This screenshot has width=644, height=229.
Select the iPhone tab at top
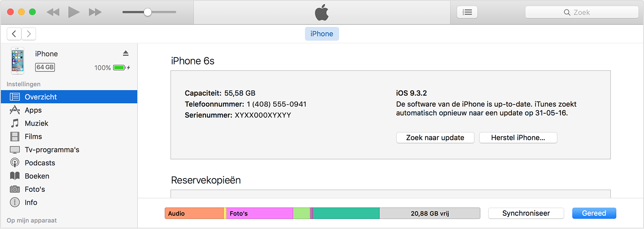tap(322, 34)
